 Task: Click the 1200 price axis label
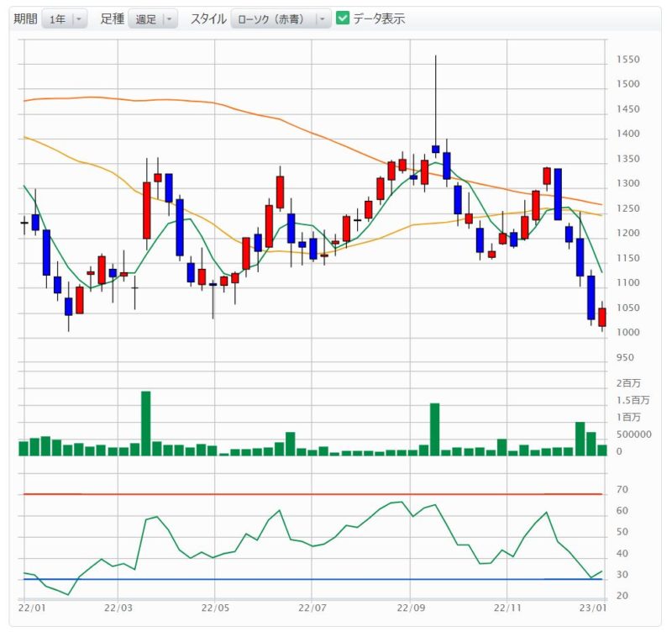point(627,233)
